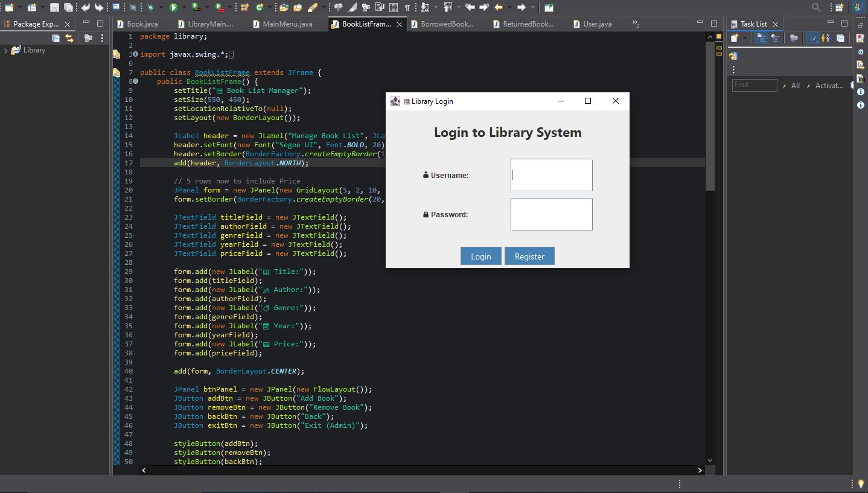Open New Task dropdown arrow in Task List

point(745,37)
